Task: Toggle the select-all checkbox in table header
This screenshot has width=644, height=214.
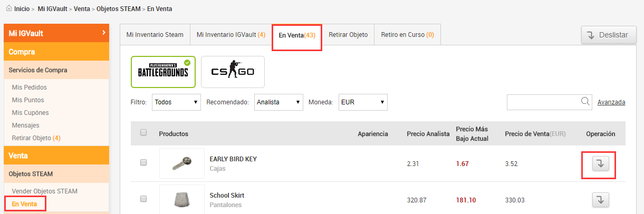Action: click(143, 133)
